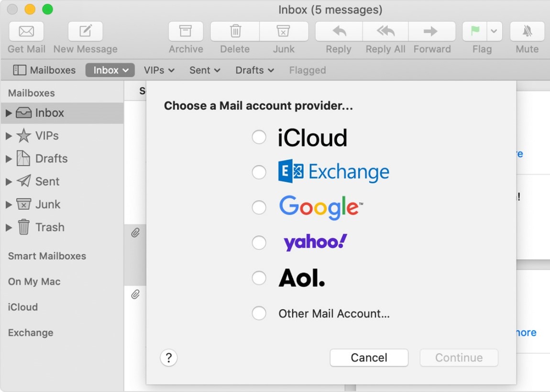Click the Other Mail Account... label
The image size is (550, 392).
click(x=334, y=314)
